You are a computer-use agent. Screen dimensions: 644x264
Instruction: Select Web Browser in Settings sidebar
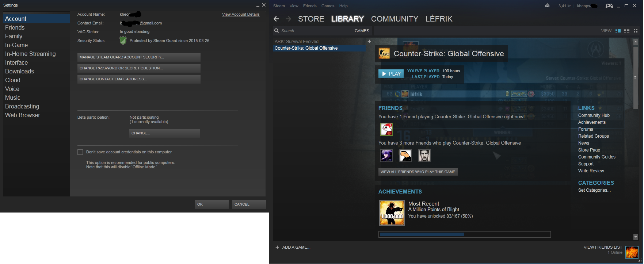[37, 115]
